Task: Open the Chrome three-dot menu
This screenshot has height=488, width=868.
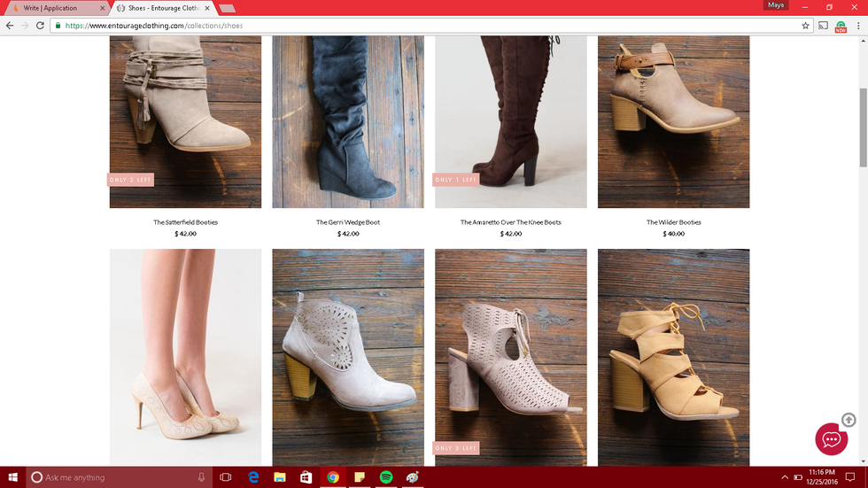Action: pyautogui.click(x=858, y=26)
